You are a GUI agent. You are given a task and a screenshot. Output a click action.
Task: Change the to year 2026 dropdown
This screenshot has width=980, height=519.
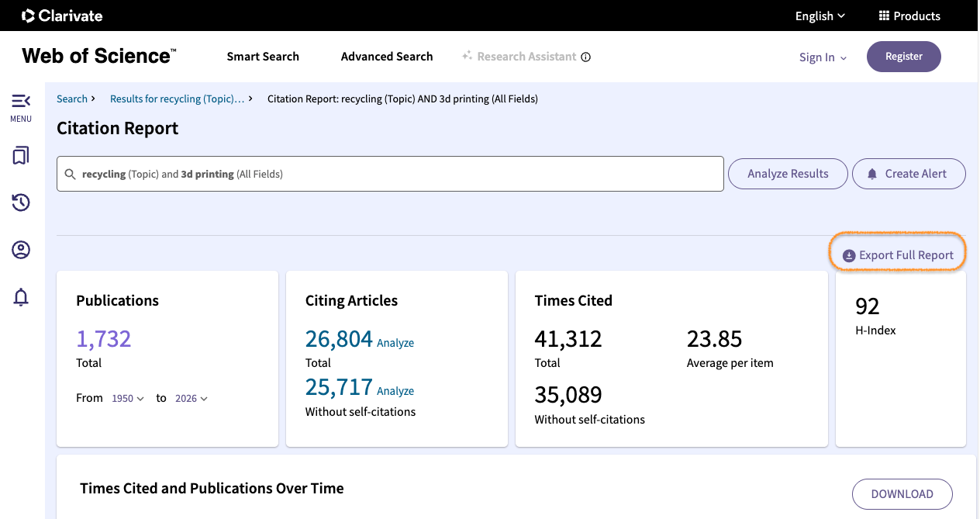click(192, 398)
